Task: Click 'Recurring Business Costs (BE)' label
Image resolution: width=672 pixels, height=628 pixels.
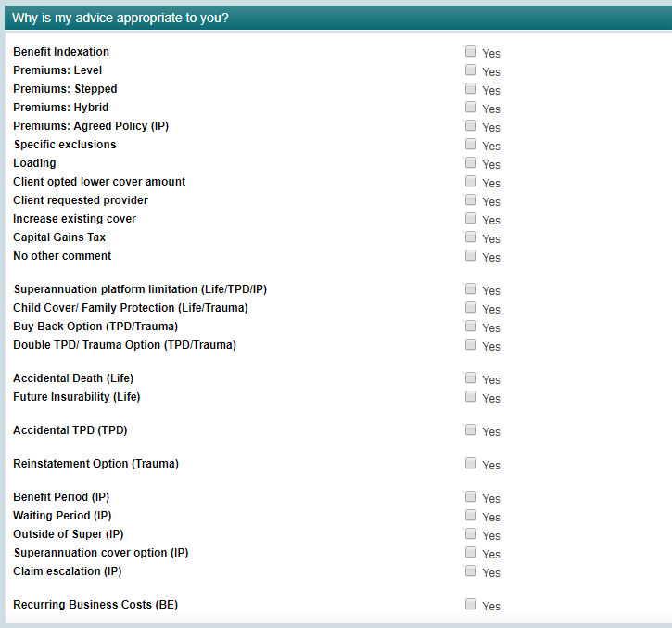Action: 95,605
